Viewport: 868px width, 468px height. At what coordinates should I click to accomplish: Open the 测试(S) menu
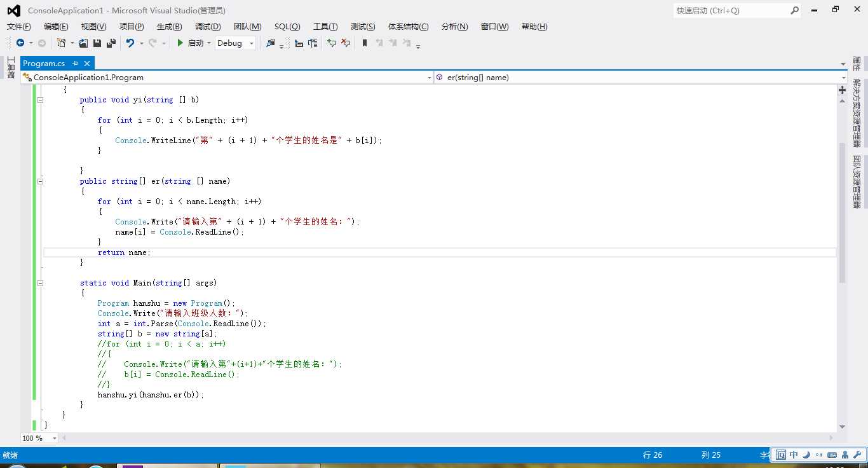[x=363, y=26]
